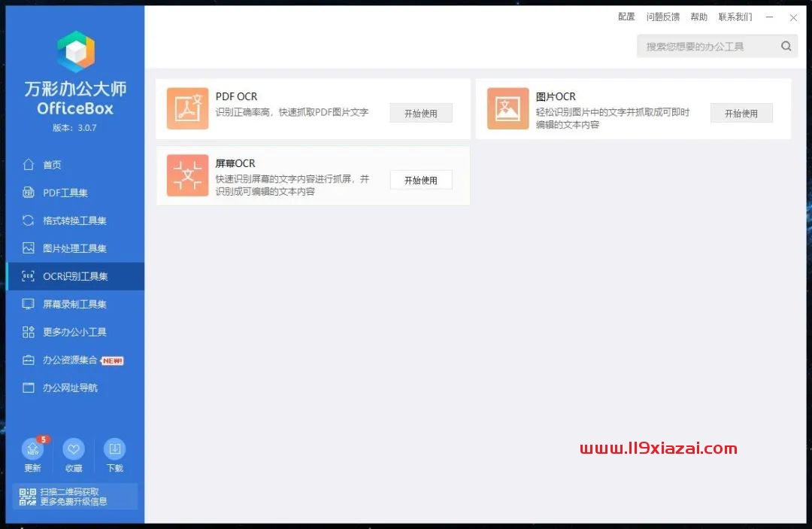Click the home icon beside 首页
This screenshot has width=812, height=529.
[x=29, y=164]
